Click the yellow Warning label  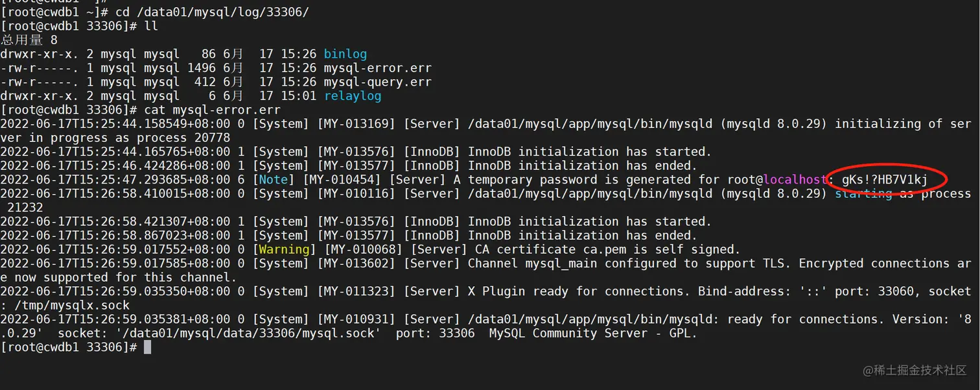click(x=285, y=249)
